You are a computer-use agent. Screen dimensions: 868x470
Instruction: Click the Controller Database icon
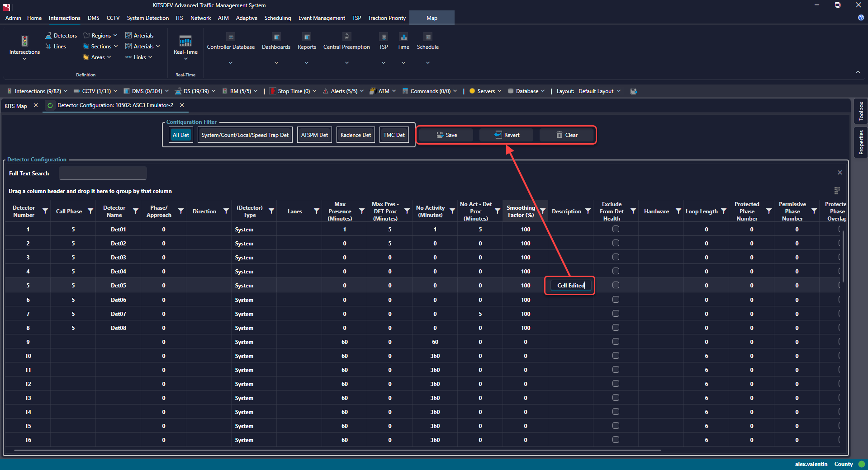231,37
